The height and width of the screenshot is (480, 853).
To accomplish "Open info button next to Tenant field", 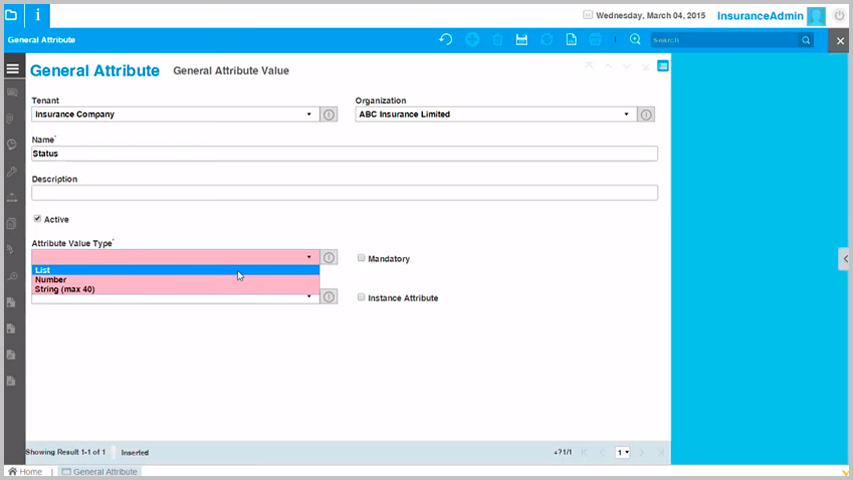I will click(x=329, y=115).
